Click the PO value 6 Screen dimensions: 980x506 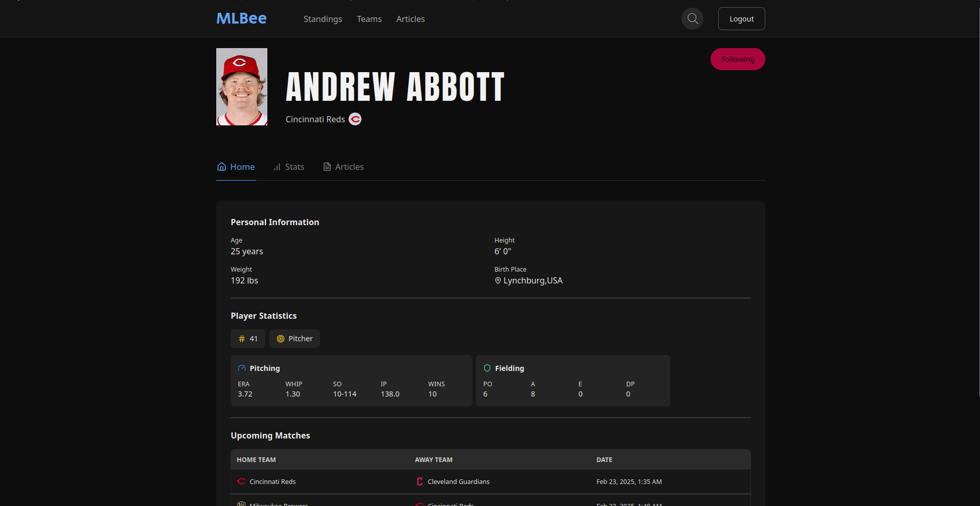point(485,394)
